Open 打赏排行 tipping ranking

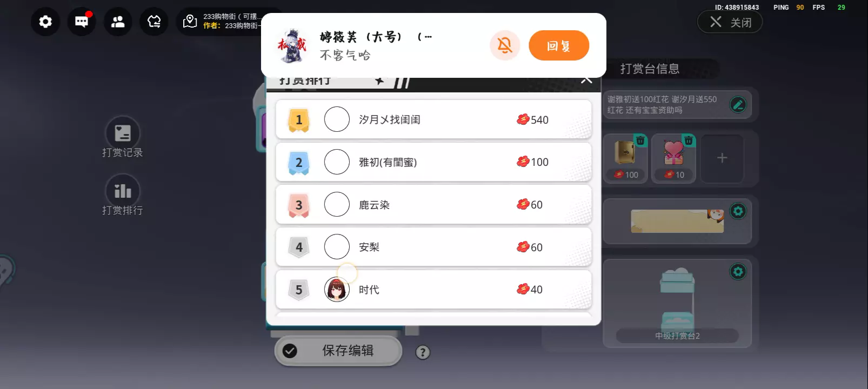pyautogui.click(x=123, y=195)
